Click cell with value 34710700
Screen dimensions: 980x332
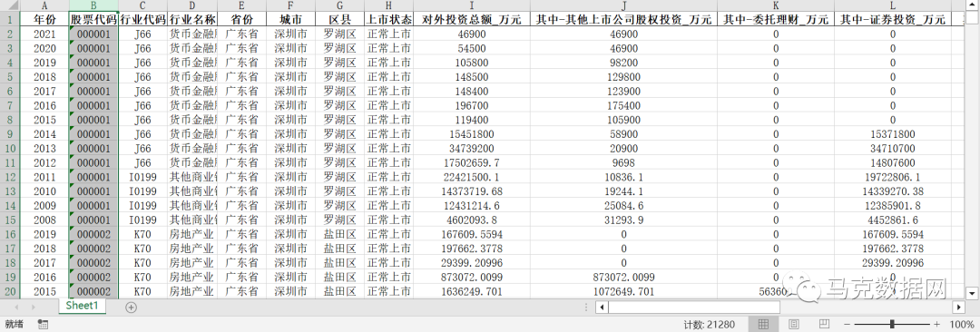click(893, 149)
